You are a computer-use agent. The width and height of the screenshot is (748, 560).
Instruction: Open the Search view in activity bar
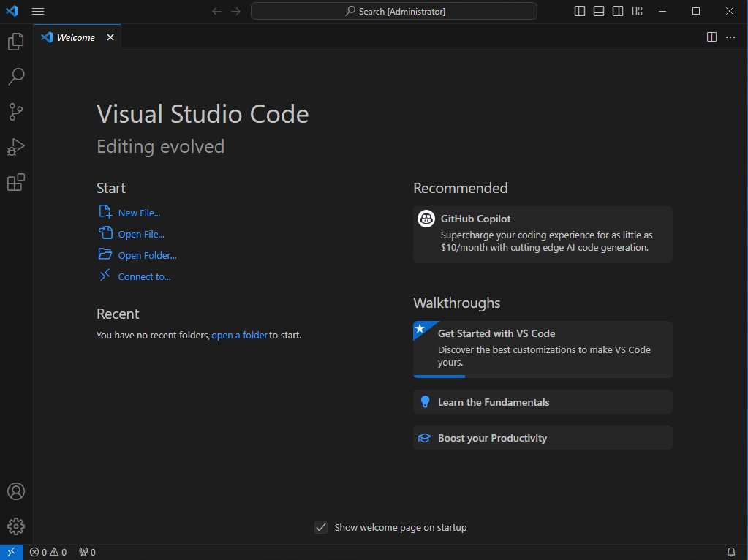coord(16,76)
